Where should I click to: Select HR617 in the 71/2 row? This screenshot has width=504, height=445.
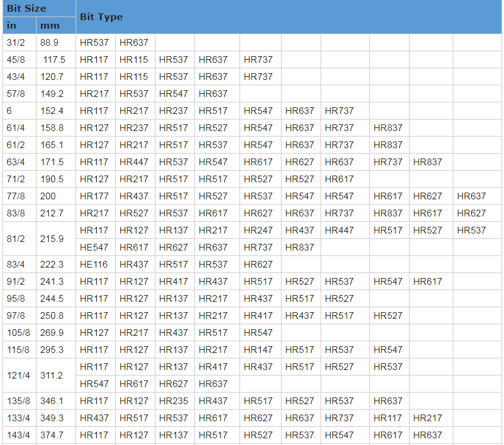coord(339,179)
